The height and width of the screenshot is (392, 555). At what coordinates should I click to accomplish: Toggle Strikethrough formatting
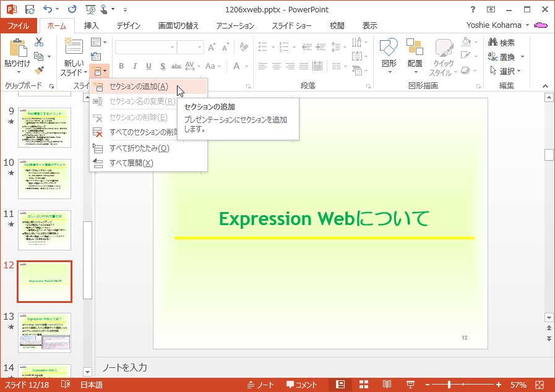point(176,66)
